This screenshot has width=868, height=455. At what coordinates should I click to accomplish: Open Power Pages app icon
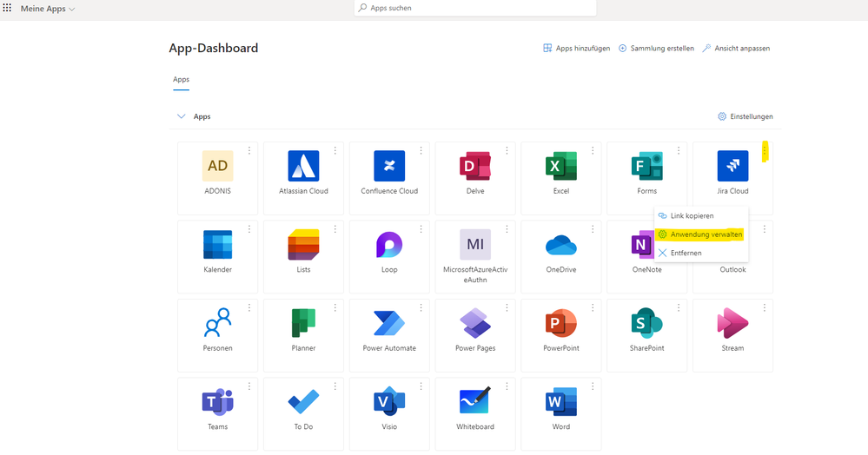[475, 323]
